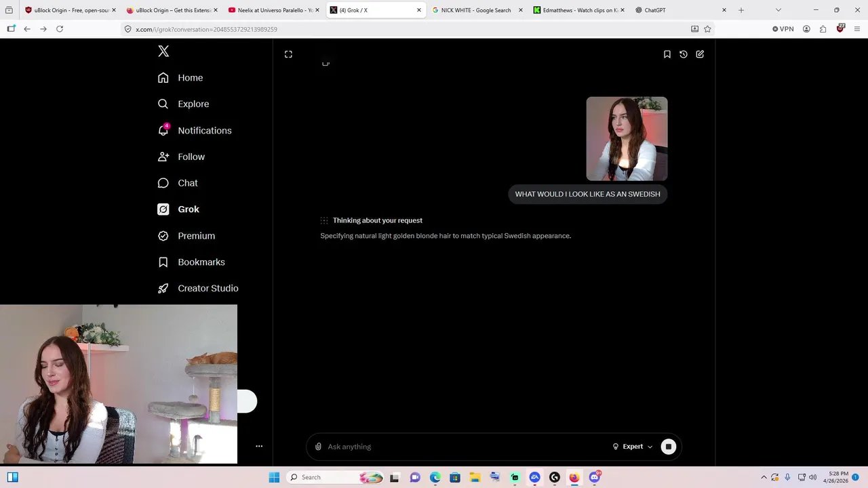Click the Ask anything input field
The width and height of the screenshot is (868, 488).
[x=468, y=447]
